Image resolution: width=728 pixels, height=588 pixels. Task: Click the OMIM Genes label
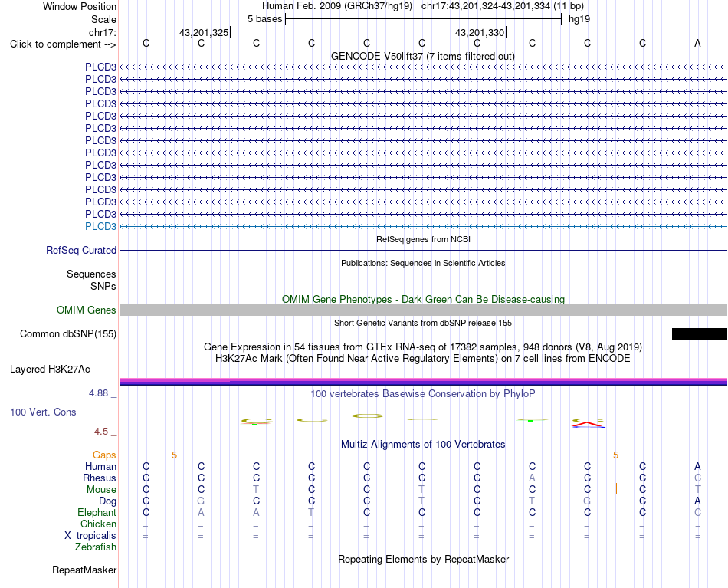click(x=86, y=310)
